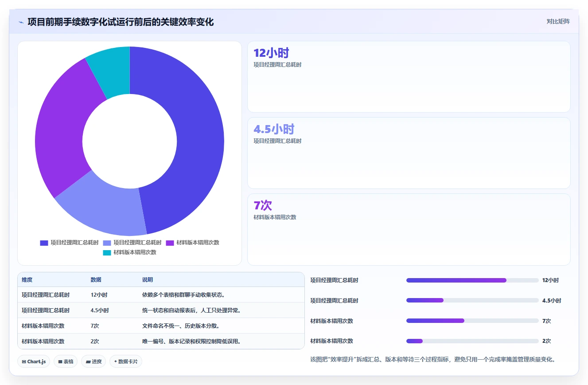
Task: Toggle the indigo legend swatch for 项目经理周汇总耗时
Action: pos(44,243)
